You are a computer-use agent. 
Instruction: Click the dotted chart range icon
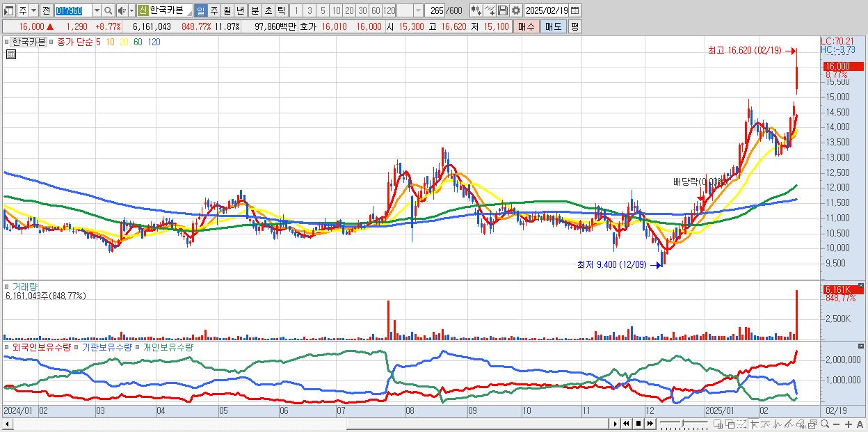pos(741,424)
